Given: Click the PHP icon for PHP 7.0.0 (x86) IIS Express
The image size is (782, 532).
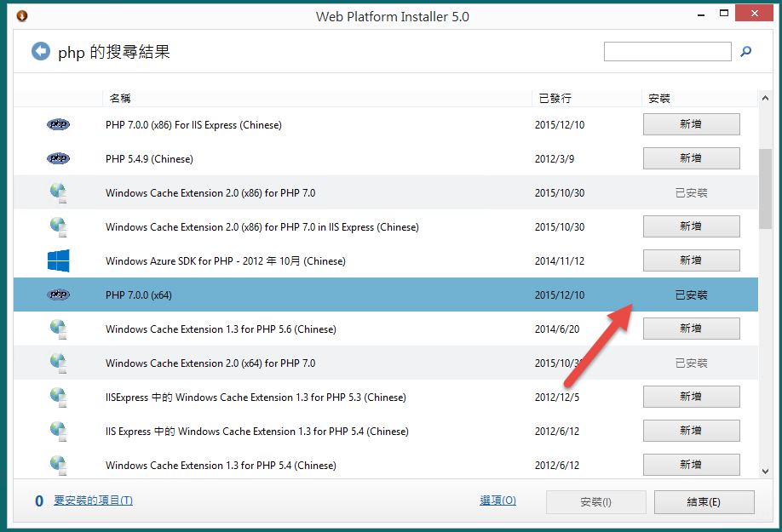Looking at the screenshot, I should pos(58,124).
